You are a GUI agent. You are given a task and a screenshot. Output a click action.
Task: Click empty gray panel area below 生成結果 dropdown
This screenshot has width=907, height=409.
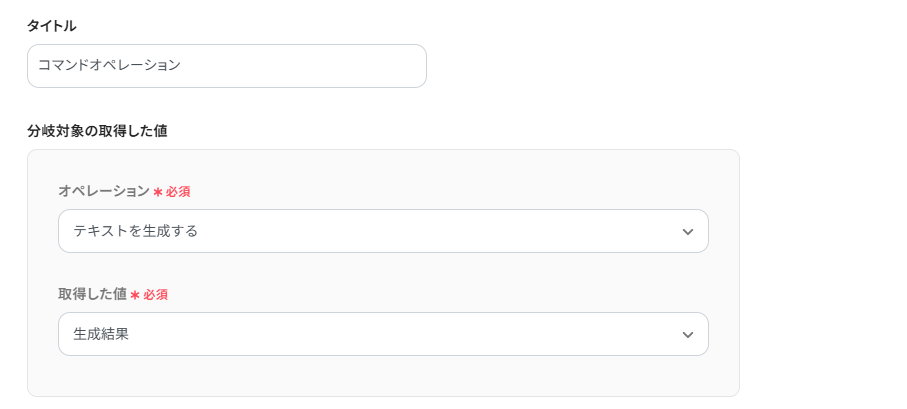(383, 378)
